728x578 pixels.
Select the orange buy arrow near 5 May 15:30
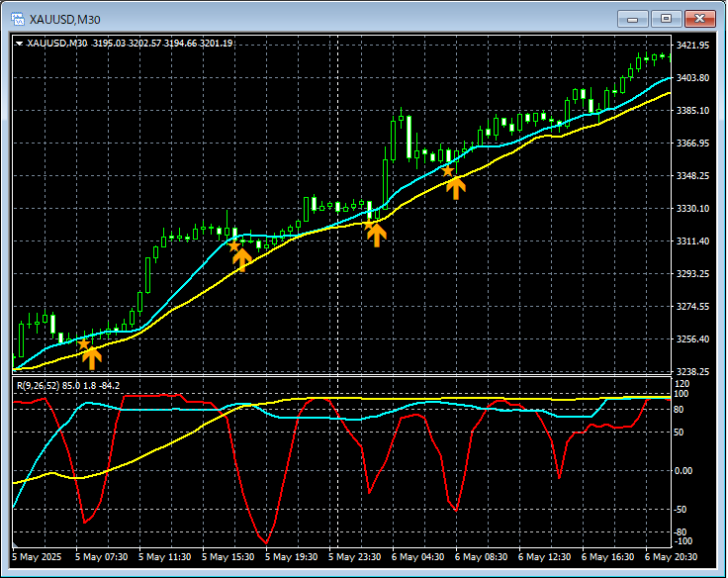click(242, 259)
